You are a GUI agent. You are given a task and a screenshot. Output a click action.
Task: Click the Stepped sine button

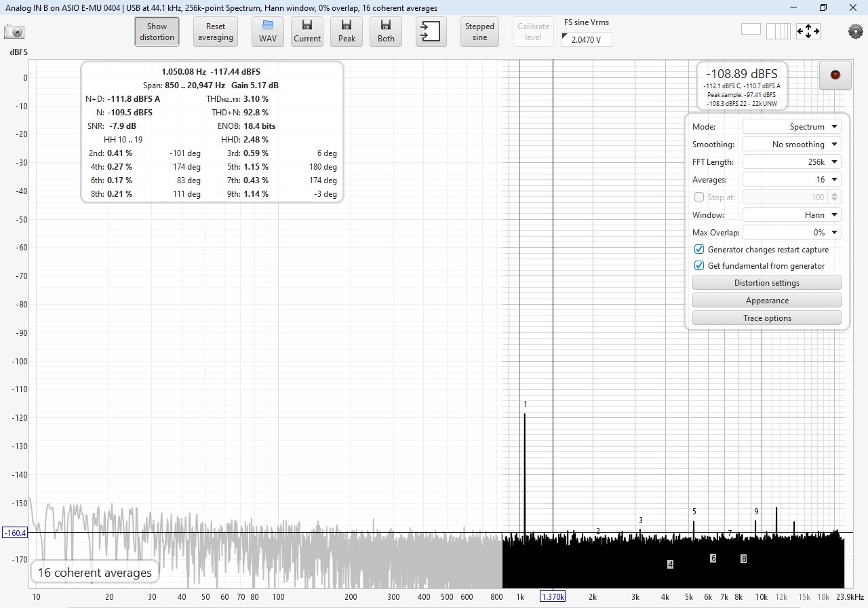click(x=479, y=32)
